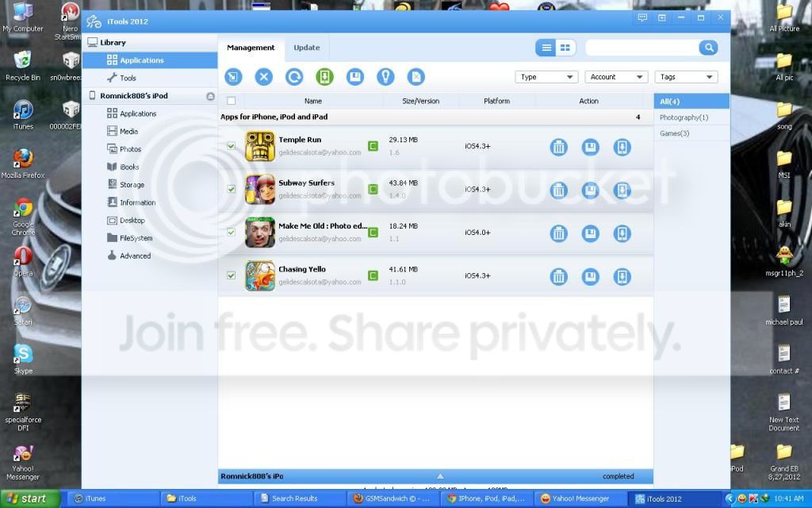Click the refresh icon in the toolbar

pos(294,77)
